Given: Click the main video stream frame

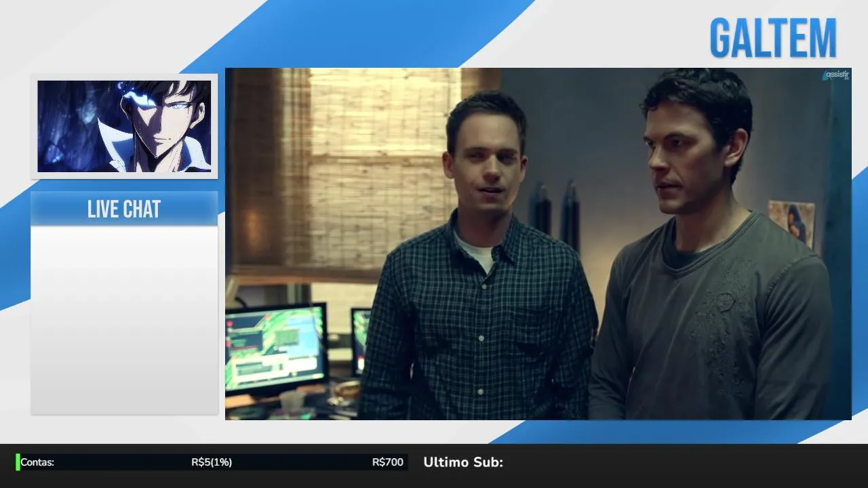Looking at the screenshot, I should click(538, 244).
